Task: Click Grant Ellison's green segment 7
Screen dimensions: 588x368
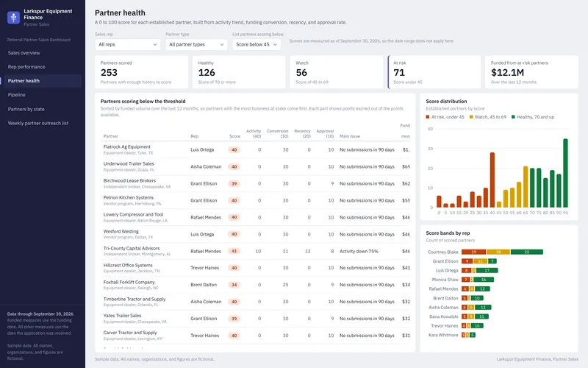Action: tap(492, 261)
